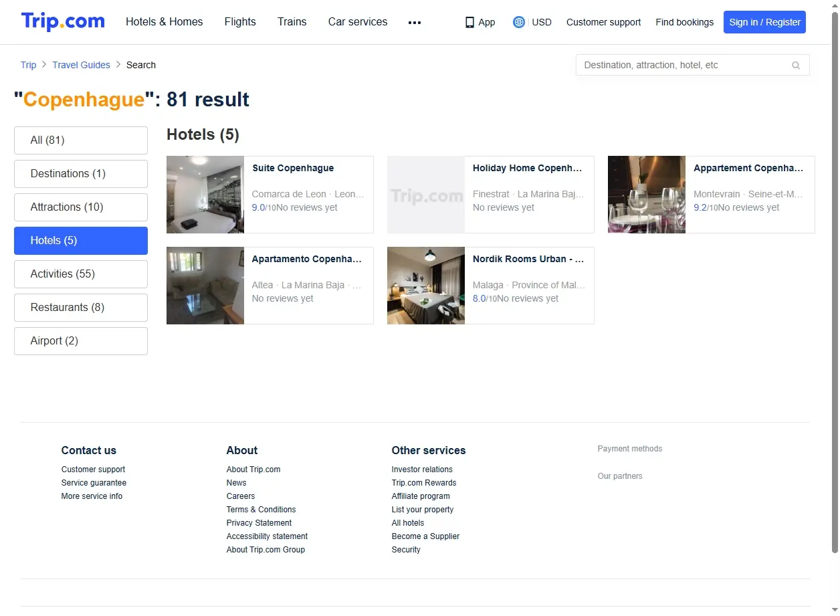Open Accessibility statement link
This screenshot has width=840, height=616.
click(x=267, y=536)
